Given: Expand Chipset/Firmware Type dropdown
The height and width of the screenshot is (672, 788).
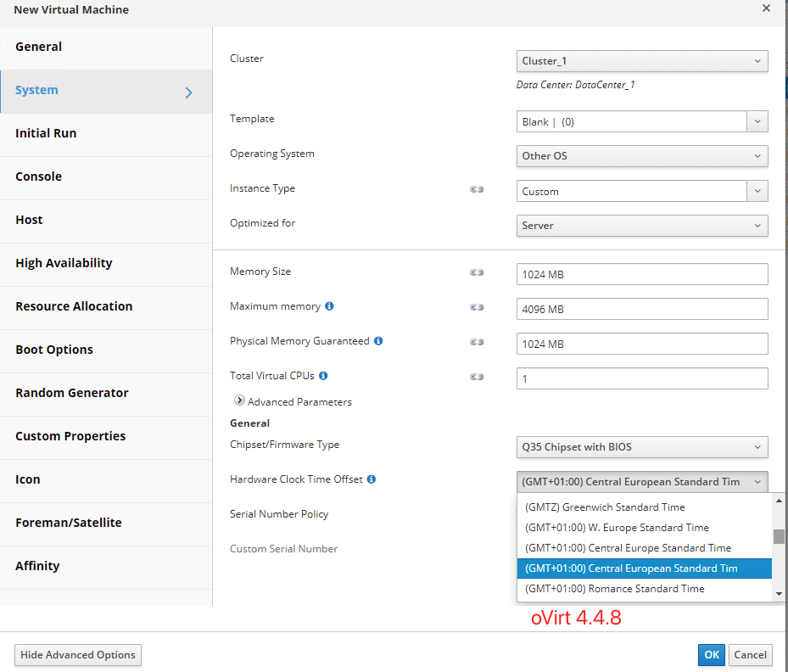Looking at the screenshot, I should (641, 447).
